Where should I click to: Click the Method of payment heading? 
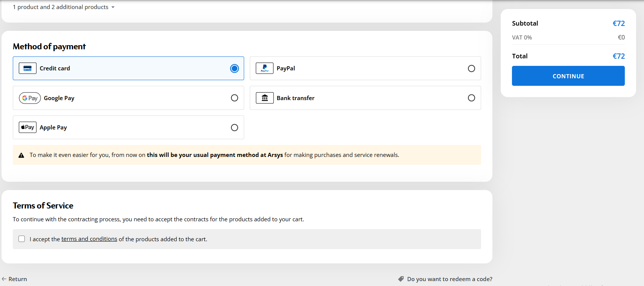pos(49,46)
